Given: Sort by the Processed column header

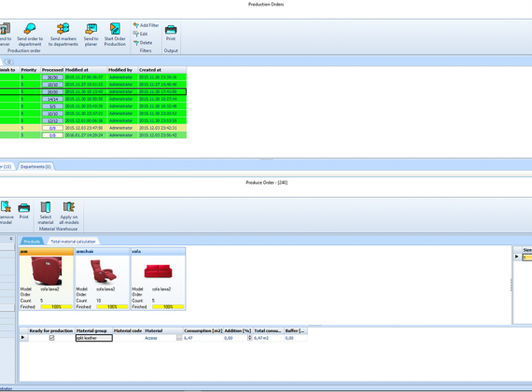Looking at the screenshot, I should click(x=52, y=70).
